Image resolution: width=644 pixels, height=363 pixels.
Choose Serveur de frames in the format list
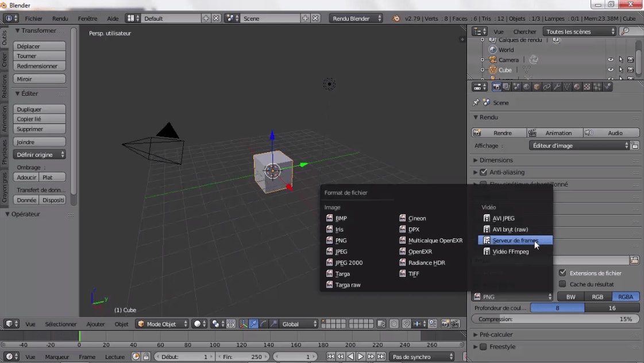(x=513, y=240)
